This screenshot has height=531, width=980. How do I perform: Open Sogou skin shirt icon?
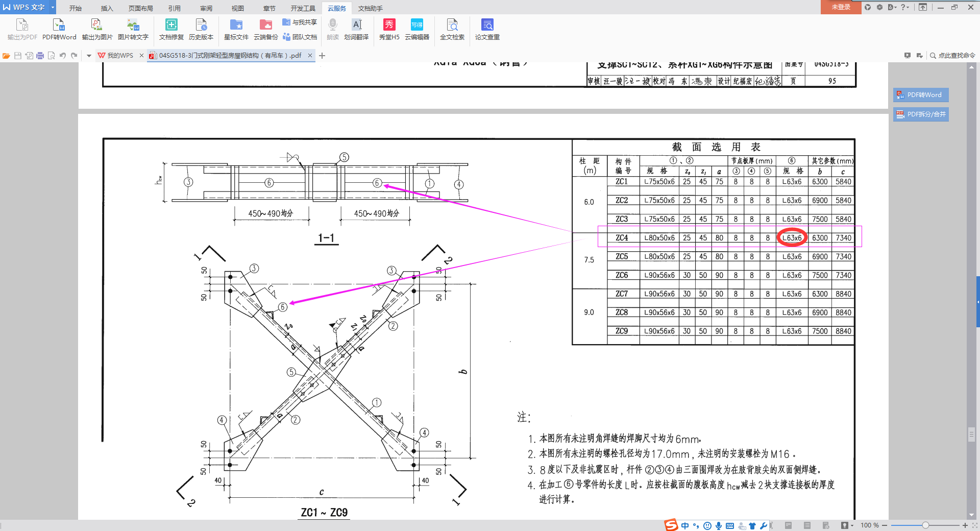(x=752, y=525)
